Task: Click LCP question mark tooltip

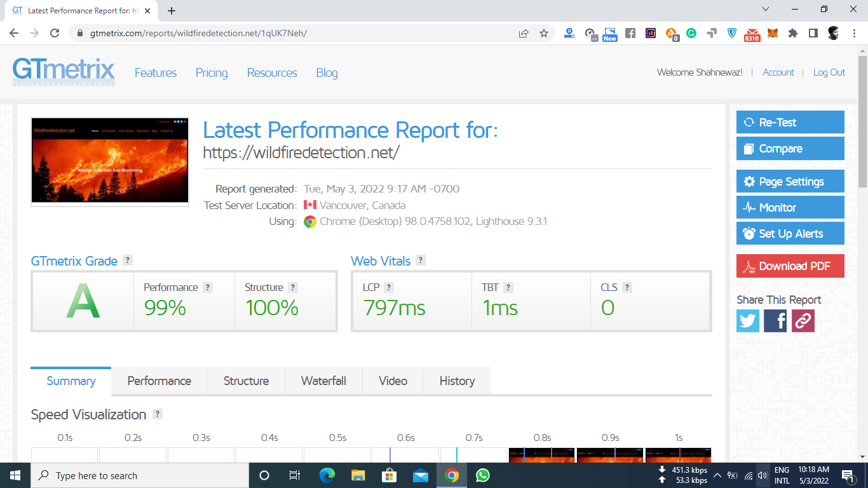Action: [x=389, y=287]
